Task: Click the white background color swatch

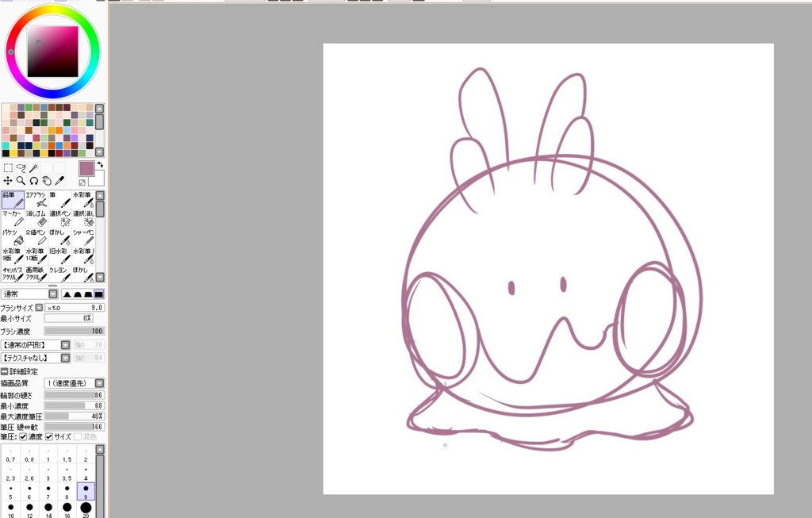Action: pyautogui.click(x=98, y=178)
